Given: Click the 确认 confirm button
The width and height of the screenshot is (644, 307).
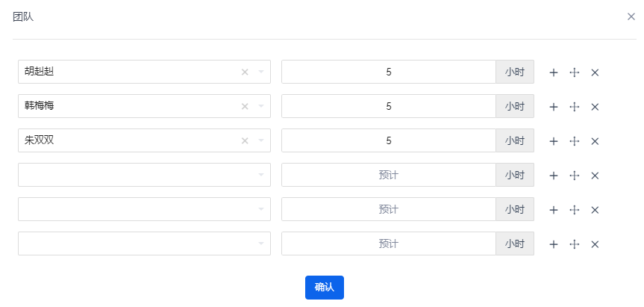Looking at the screenshot, I should coord(324,288).
